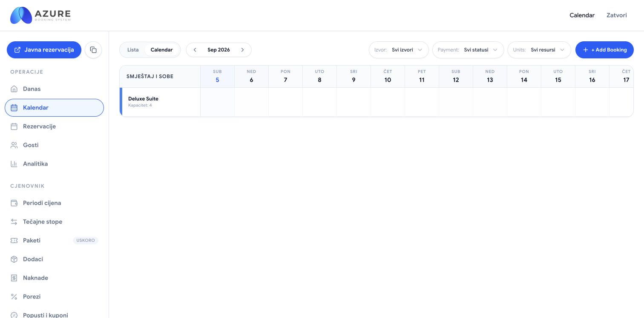Image resolution: width=644 pixels, height=318 pixels.
Task: Click the Popusti i kuponi badge icon
Action: click(x=14, y=315)
